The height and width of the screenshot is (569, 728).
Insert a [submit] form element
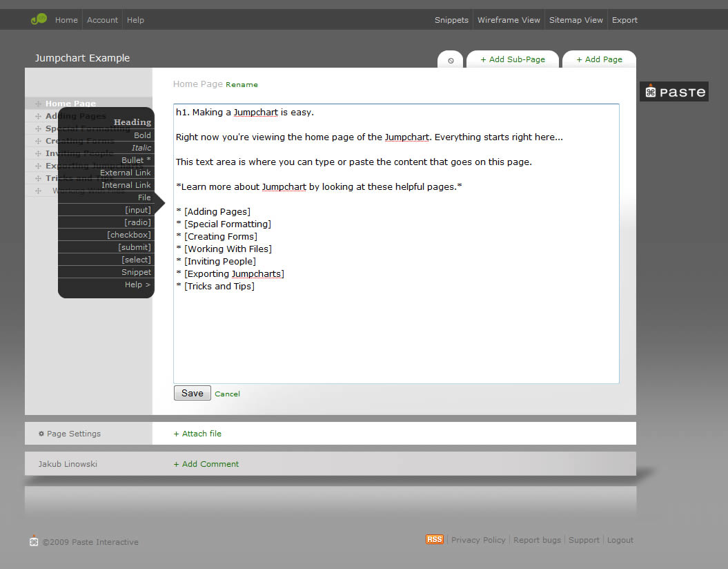(x=135, y=247)
